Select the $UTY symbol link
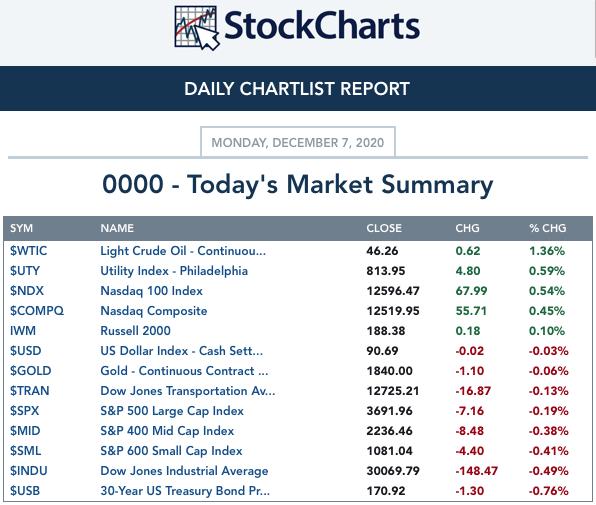Screen dimensions: 596x505 tap(25, 271)
